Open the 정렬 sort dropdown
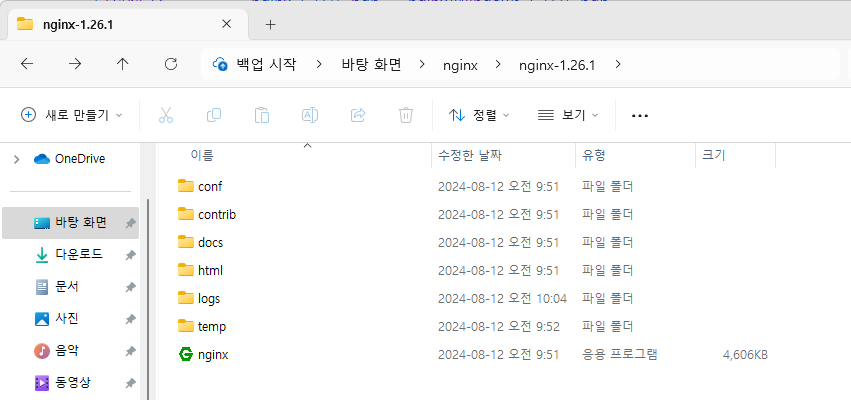This screenshot has width=851, height=400. [x=479, y=115]
